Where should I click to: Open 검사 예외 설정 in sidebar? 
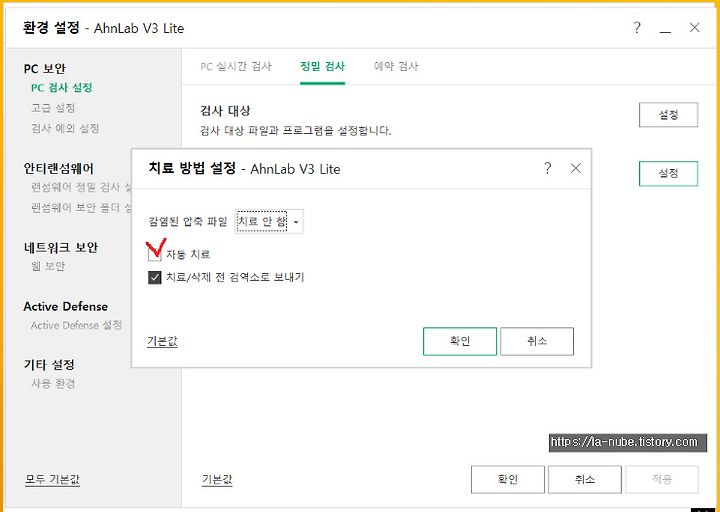coord(65,128)
